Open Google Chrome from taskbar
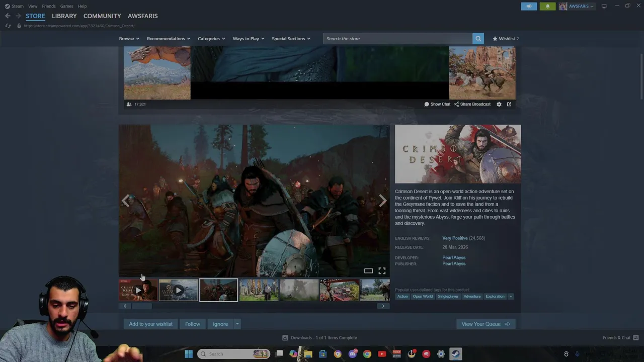Viewport: 644px width, 362px height. coord(367,354)
